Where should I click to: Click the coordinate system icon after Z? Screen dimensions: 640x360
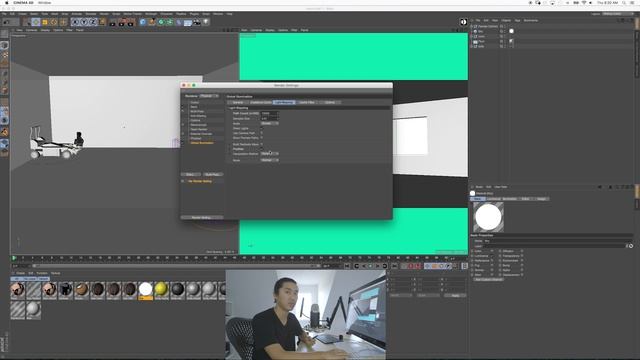102,22
